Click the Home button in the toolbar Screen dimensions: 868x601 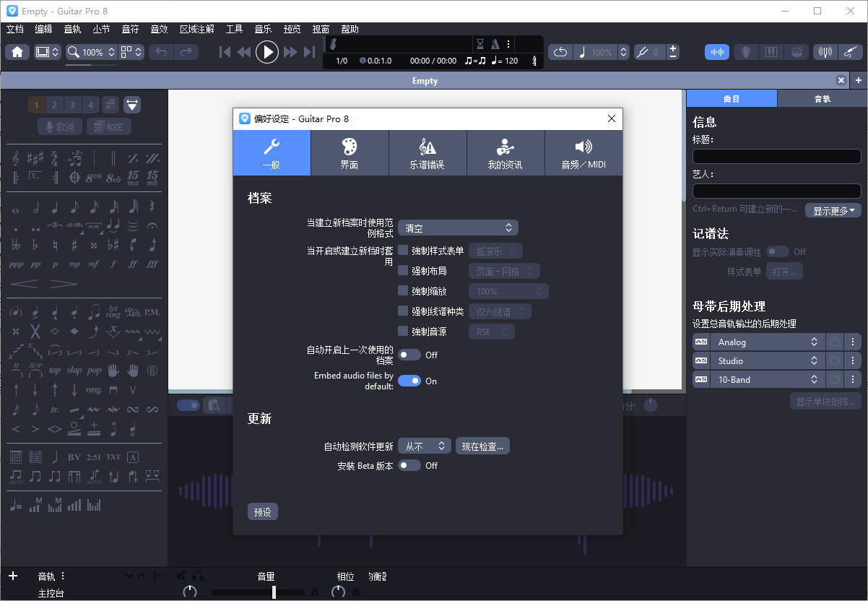(17, 52)
